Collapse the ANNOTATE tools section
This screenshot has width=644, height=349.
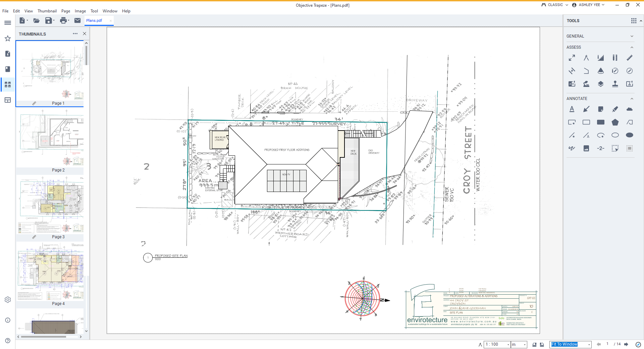(632, 99)
